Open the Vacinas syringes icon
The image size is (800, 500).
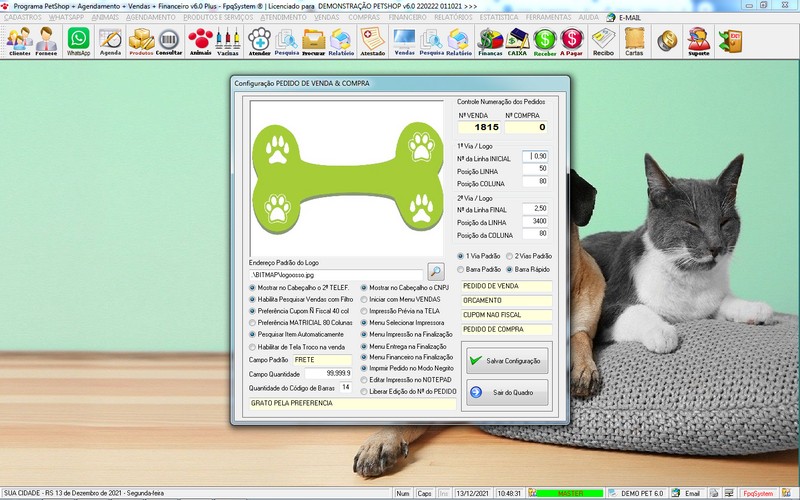tap(228, 41)
